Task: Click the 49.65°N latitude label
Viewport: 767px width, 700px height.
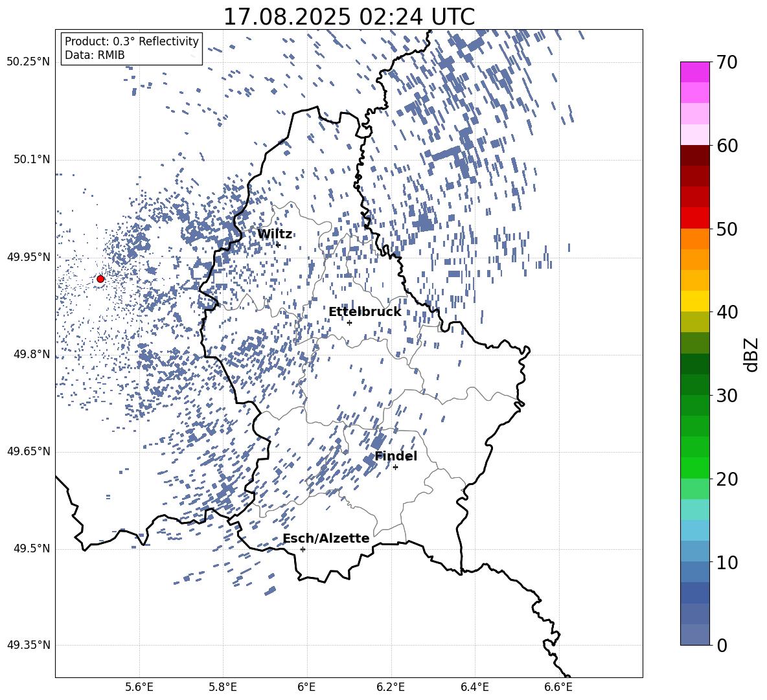Action: coord(29,451)
